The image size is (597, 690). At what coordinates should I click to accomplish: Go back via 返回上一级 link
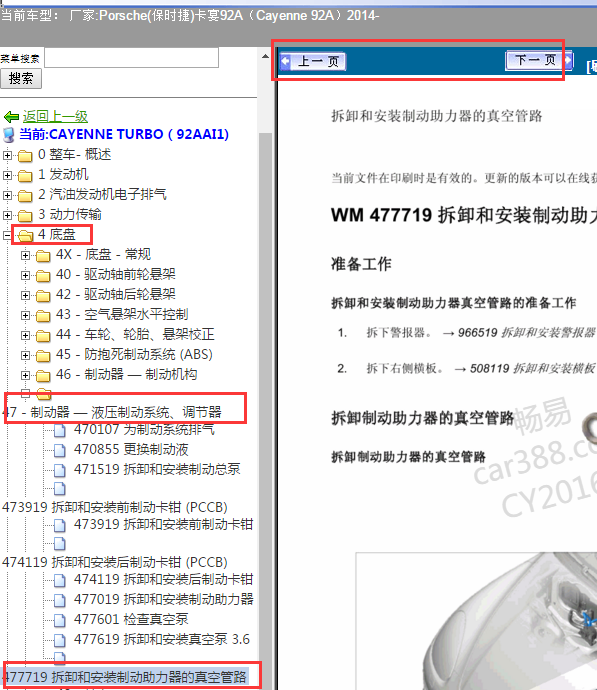click(x=55, y=117)
